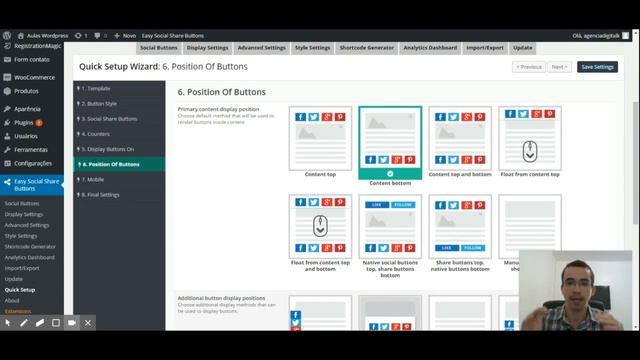640x360 pixels.
Task: Go to wizard step 3. Social Share Buttons
Action: click(119, 119)
